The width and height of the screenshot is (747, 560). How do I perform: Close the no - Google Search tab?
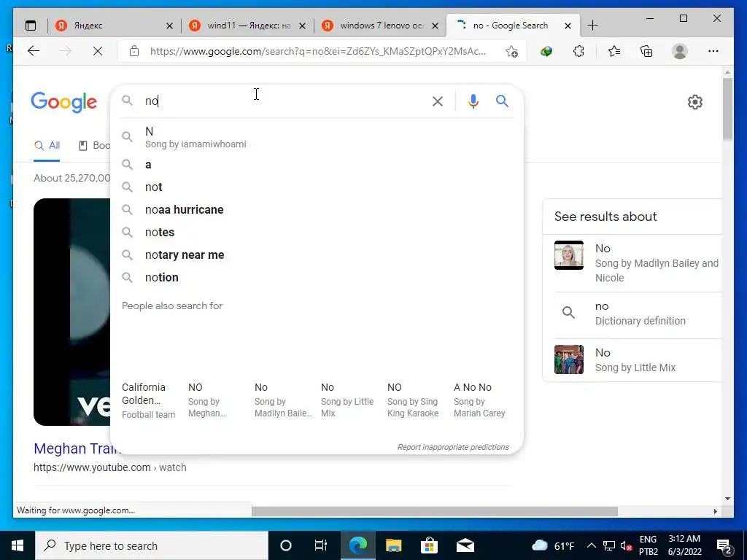568,26
